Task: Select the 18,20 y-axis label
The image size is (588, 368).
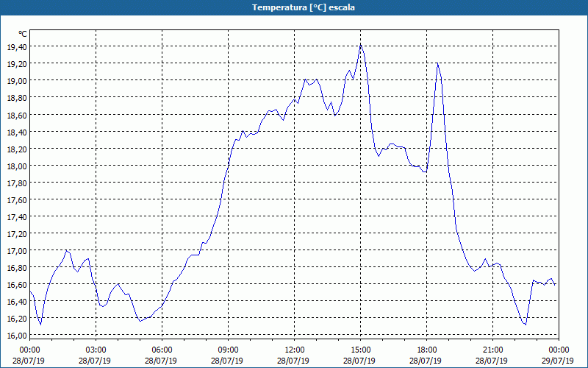Action: coord(16,149)
